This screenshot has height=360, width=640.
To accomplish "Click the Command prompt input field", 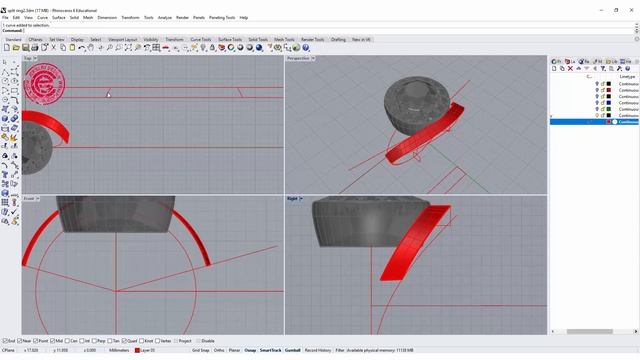I will [x=318, y=31].
